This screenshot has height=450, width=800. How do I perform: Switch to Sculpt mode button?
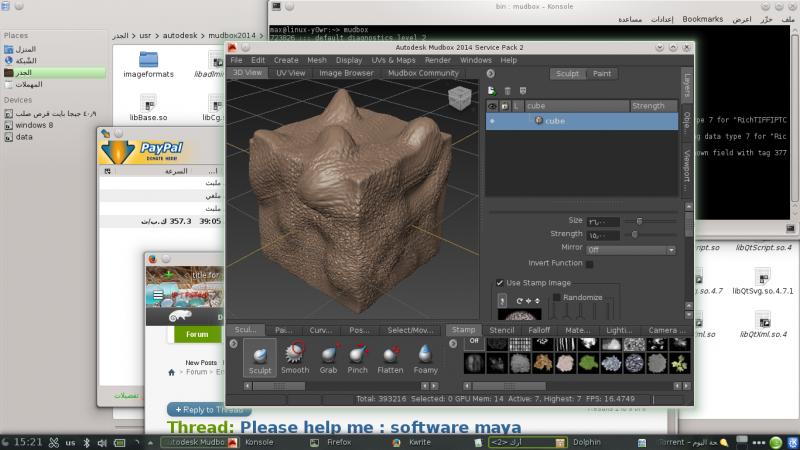(x=567, y=73)
